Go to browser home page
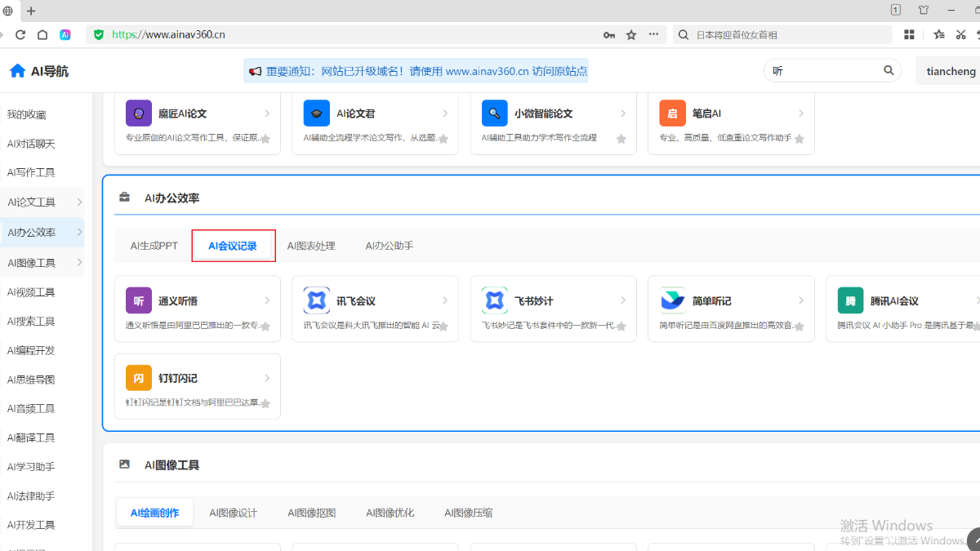Viewport: 980px width, 551px height. (x=42, y=34)
